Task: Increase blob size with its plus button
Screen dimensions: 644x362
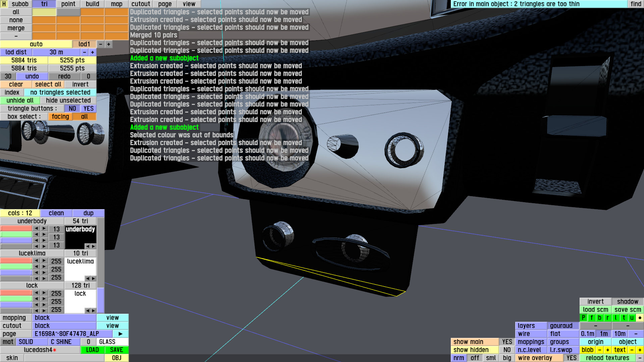Action: click(607, 350)
